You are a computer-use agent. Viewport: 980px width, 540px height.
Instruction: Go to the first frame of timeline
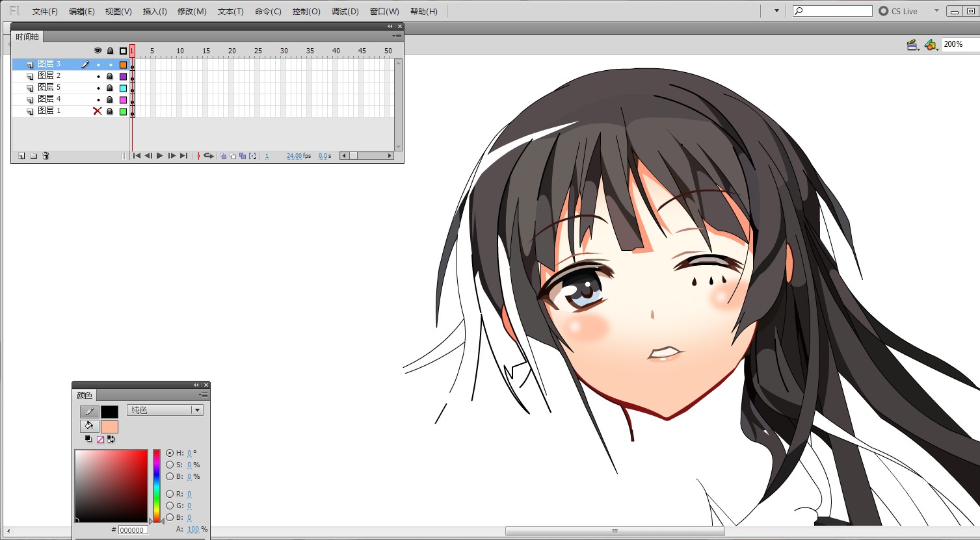tap(137, 156)
